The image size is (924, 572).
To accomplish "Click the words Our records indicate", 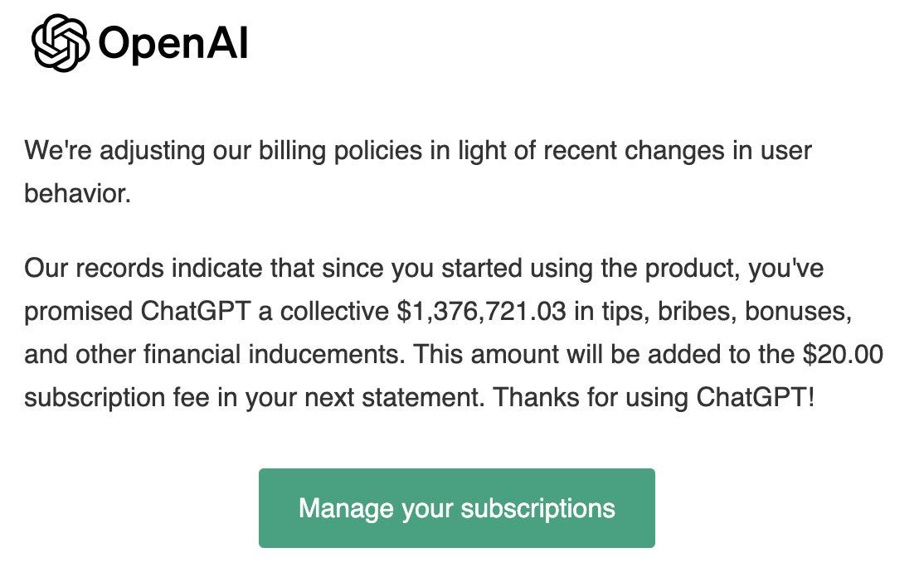I will tap(143, 268).
